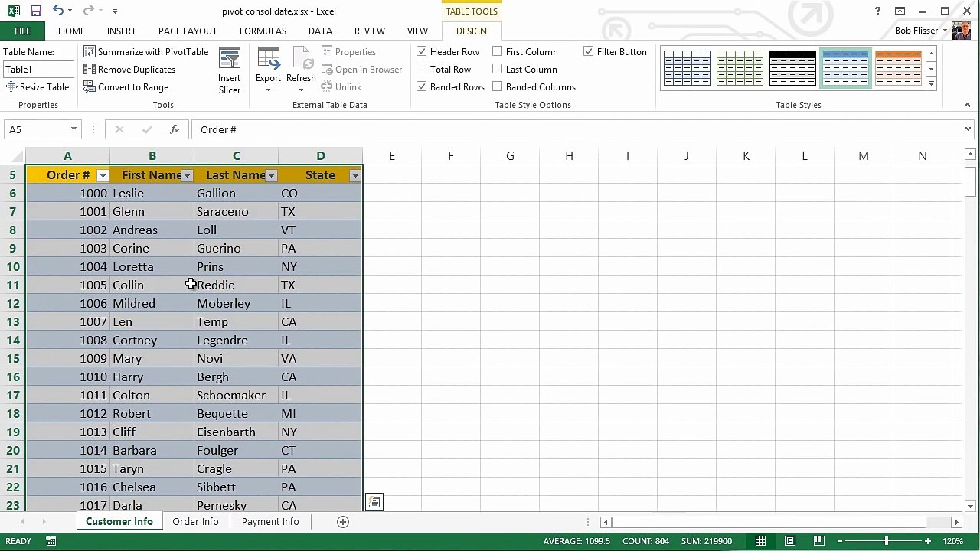
Task: Open the Order # filter dropdown
Action: [103, 175]
